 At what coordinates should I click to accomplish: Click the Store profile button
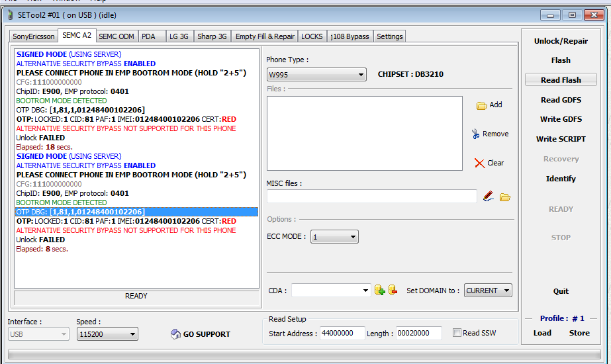[x=579, y=333]
